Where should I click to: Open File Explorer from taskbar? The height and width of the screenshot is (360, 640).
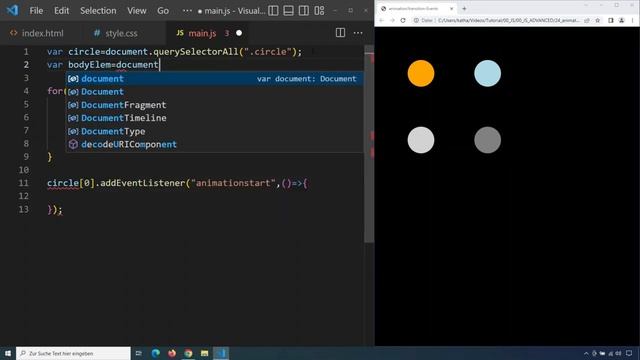coord(204,353)
